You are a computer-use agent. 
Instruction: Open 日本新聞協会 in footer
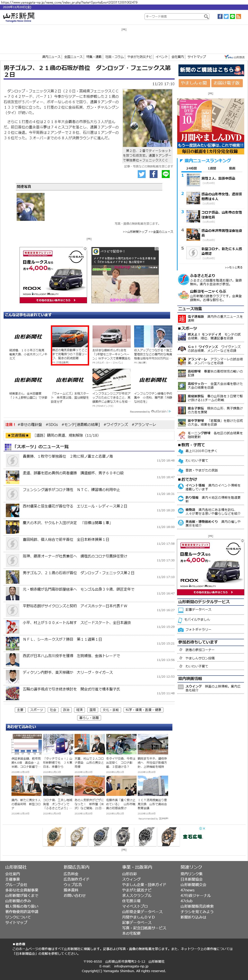192,879
